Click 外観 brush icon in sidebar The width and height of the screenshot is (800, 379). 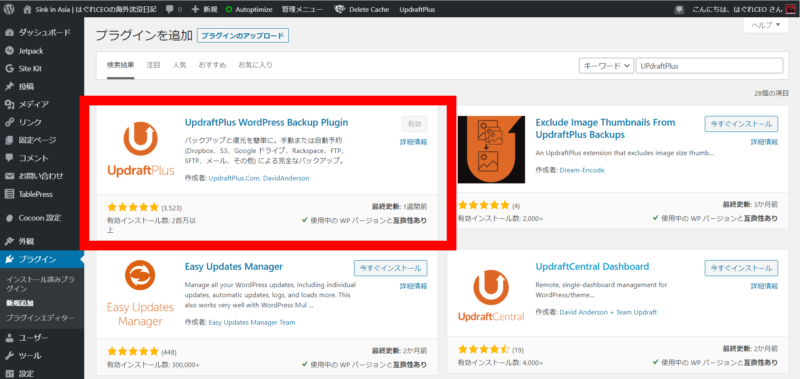click(9, 241)
